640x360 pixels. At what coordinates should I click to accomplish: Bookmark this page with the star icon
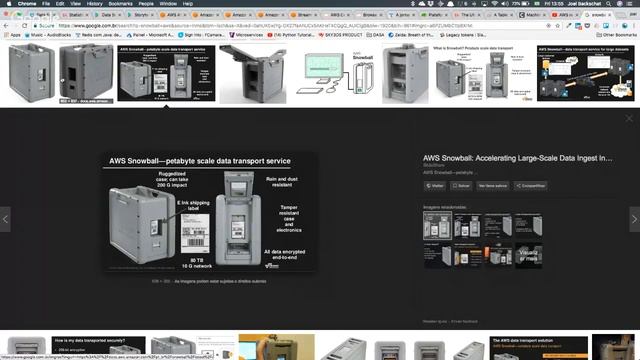558,25
